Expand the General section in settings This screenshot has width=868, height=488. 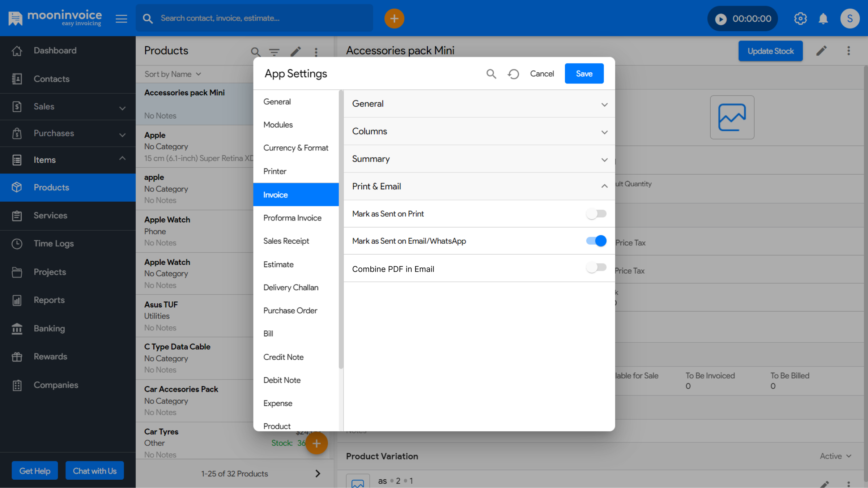(x=479, y=104)
